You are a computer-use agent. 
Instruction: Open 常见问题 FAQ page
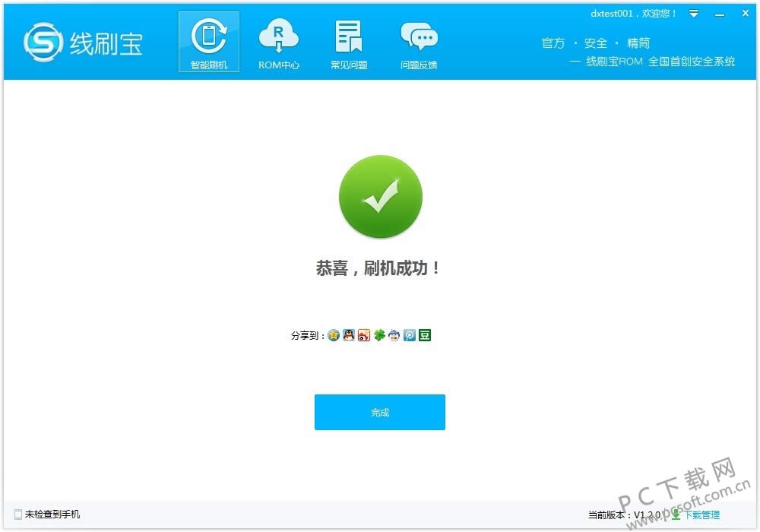(x=349, y=42)
